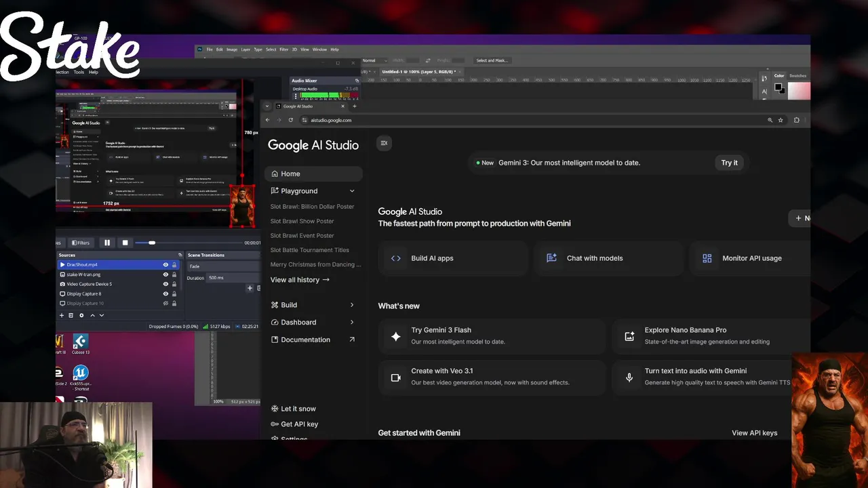The image size is (868, 488).
Task: Open the Unreal Engine desktop shortcut
Action: click(x=80, y=378)
